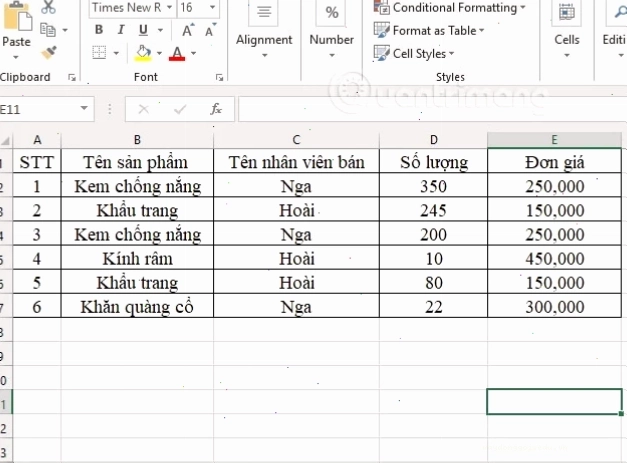The image size is (627, 464).
Task: Select the 'Tên nhân viên bán' header cell
Action: coord(296,161)
